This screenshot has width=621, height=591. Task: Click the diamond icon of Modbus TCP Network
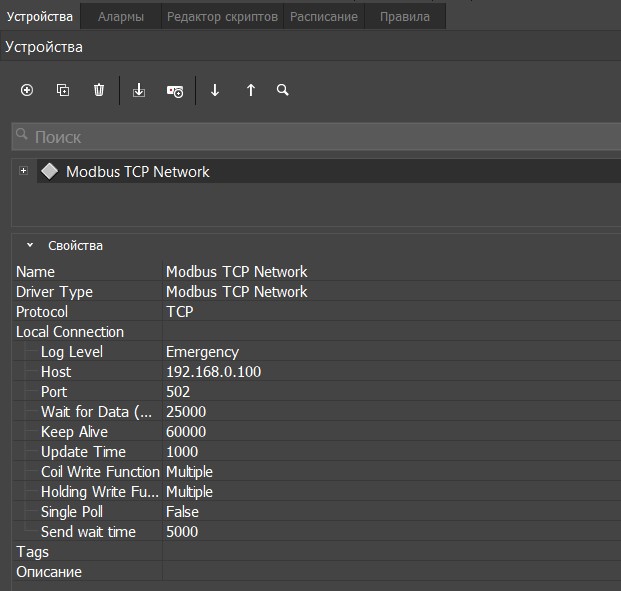[x=49, y=171]
